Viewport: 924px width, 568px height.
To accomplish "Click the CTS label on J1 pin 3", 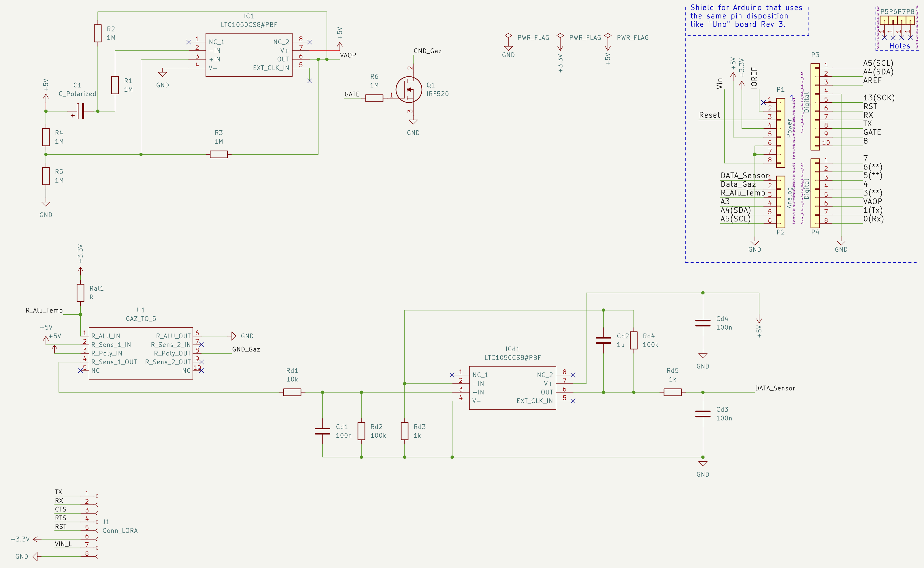I will (x=61, y=509).
